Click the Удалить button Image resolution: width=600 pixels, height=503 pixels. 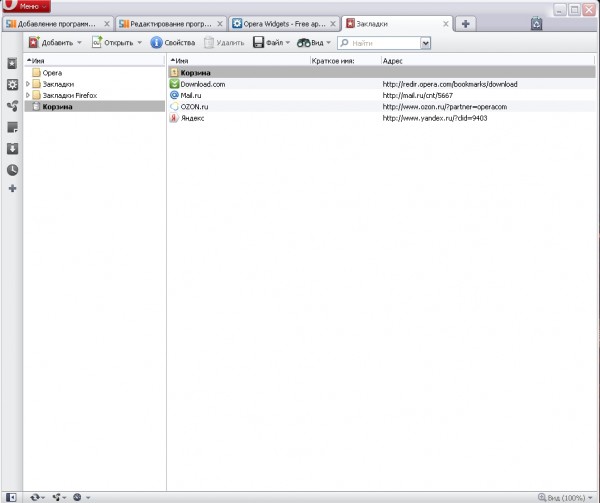pos(224,42)
